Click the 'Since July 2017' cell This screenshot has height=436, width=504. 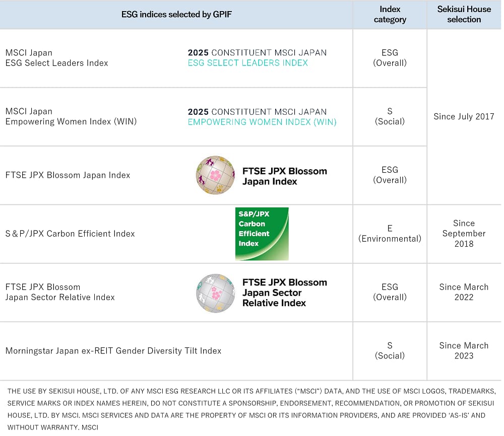click(x=464, y=117)
